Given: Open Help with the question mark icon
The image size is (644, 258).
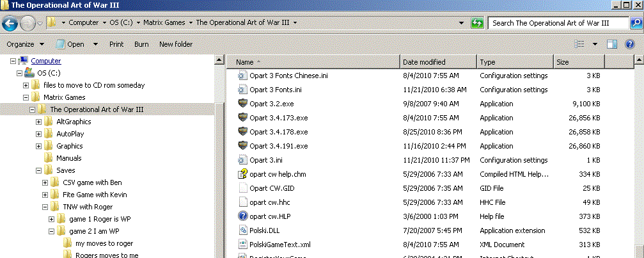Looking at the screenshot, I should coord(630,44).
